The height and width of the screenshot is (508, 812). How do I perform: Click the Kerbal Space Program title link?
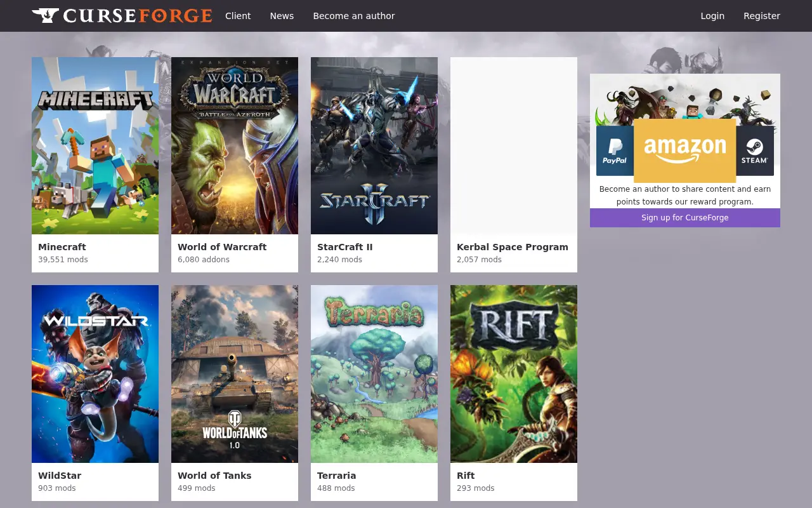pyautogui.click(x=513, y=247)
